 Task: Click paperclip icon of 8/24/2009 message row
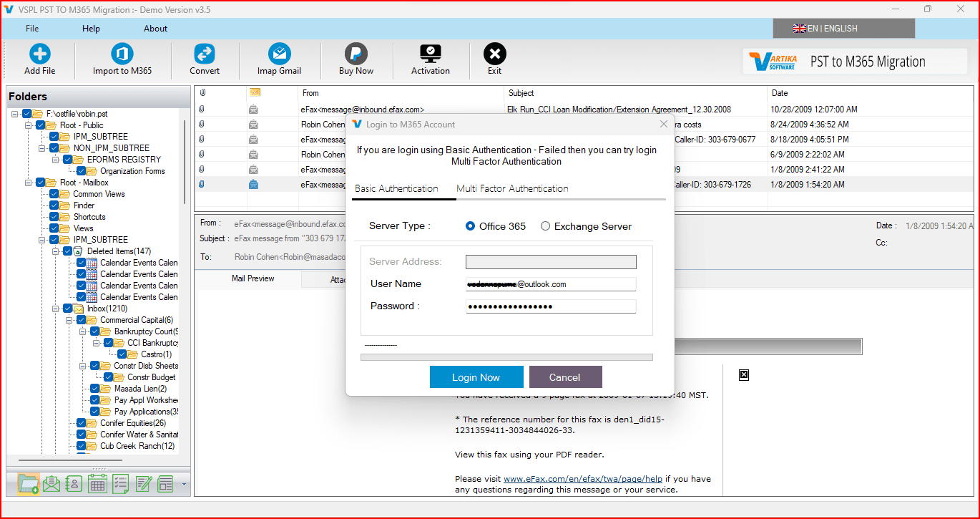click(x=202, y=125)
